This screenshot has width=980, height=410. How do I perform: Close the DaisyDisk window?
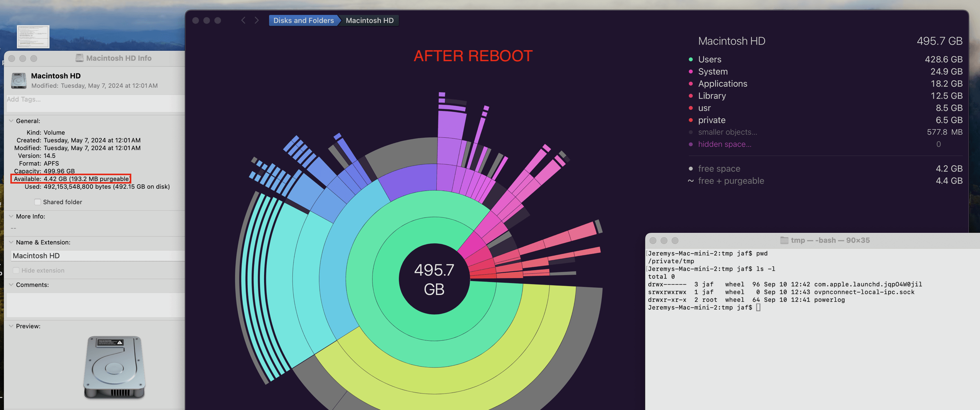point(196,20)
